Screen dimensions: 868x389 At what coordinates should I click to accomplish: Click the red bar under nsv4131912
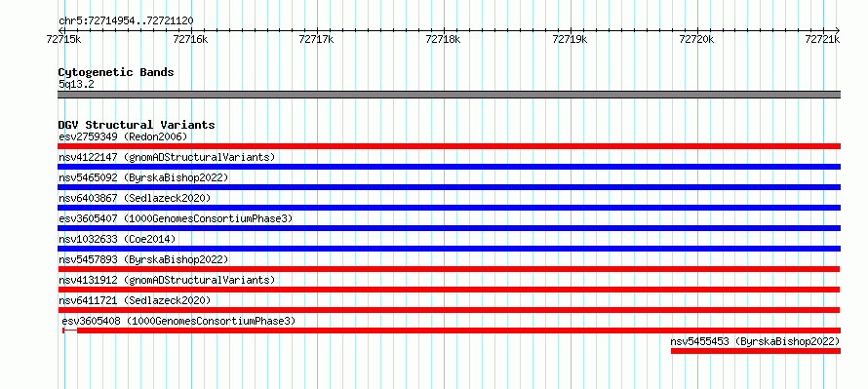point(449,290)
